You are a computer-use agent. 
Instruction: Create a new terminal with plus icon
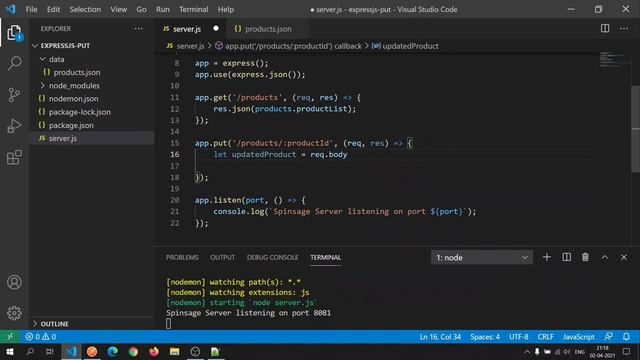click(547, 257)
